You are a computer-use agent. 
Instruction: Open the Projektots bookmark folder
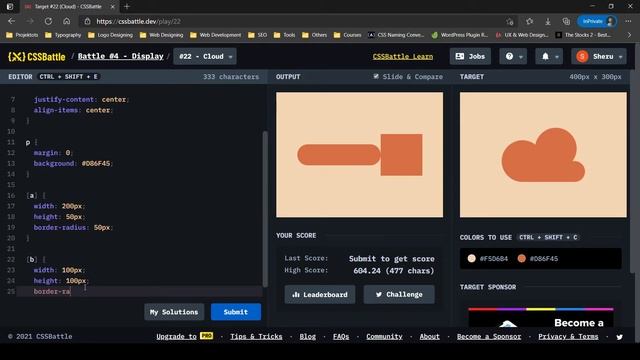[22, 35]
